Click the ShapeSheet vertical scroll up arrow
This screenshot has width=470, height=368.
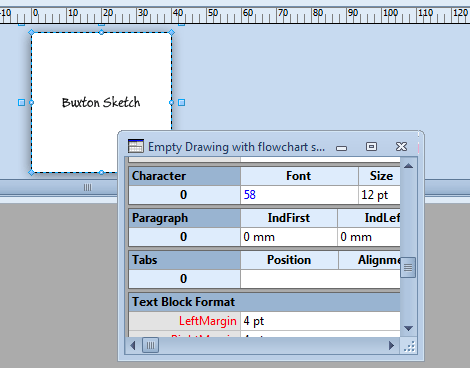pyautogui.click(x=409, y=166)
